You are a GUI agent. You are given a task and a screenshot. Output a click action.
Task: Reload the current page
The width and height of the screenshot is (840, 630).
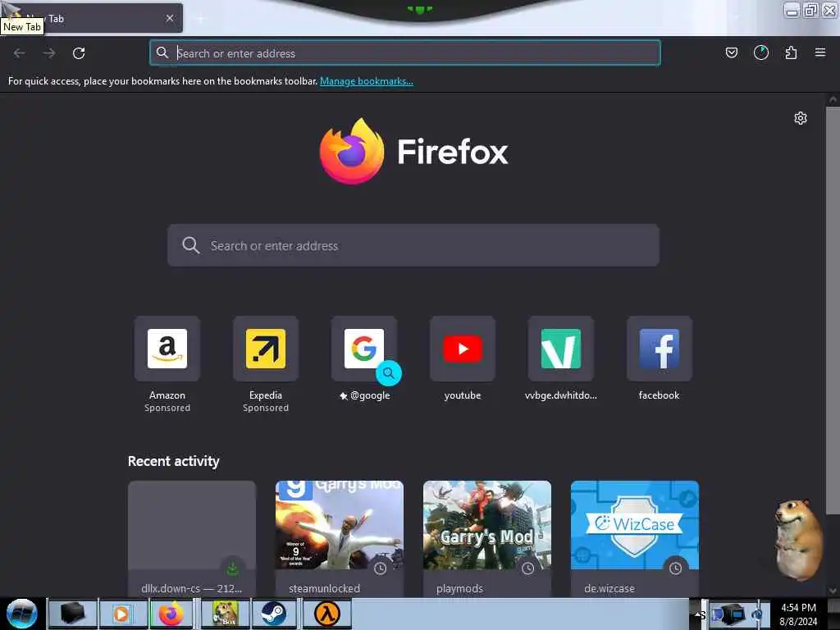79,53
